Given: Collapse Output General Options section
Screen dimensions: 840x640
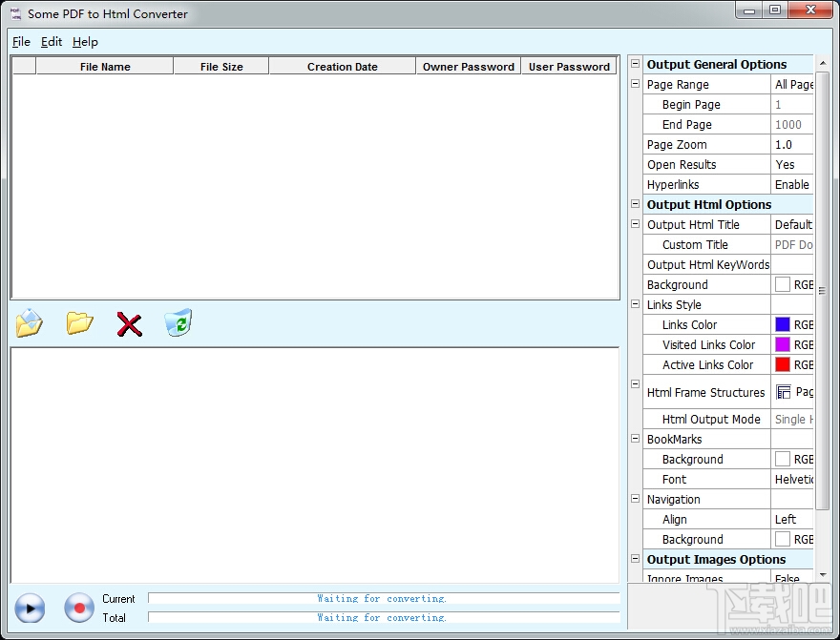Looking at the screenshot, I should pos(636,64).
